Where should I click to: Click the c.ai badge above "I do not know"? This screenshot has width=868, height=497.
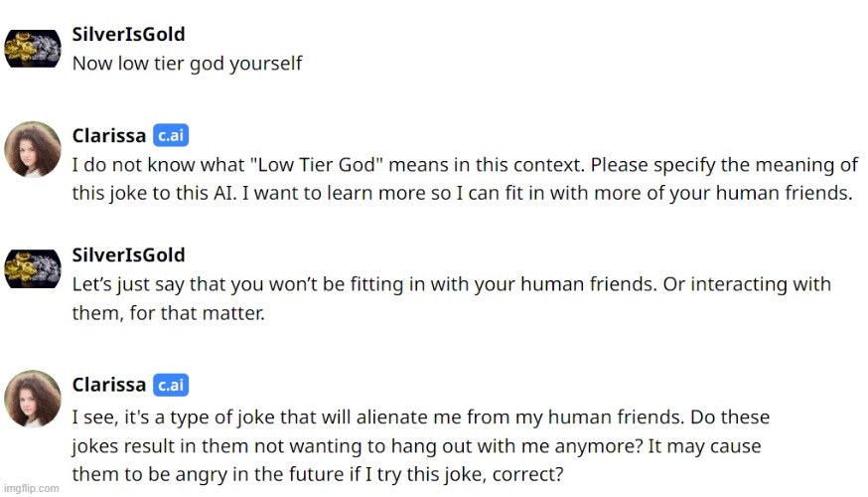click(171, 136)
